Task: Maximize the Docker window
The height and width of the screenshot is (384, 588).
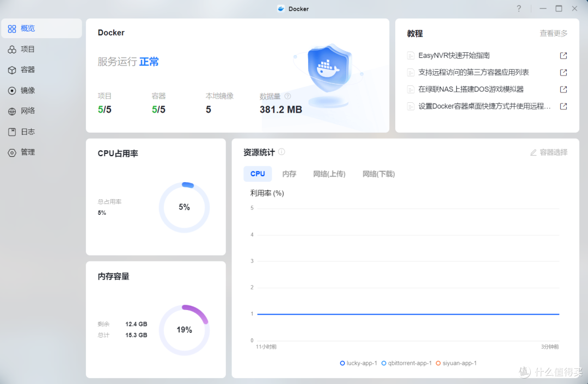Action: click(x=559, y=9)
